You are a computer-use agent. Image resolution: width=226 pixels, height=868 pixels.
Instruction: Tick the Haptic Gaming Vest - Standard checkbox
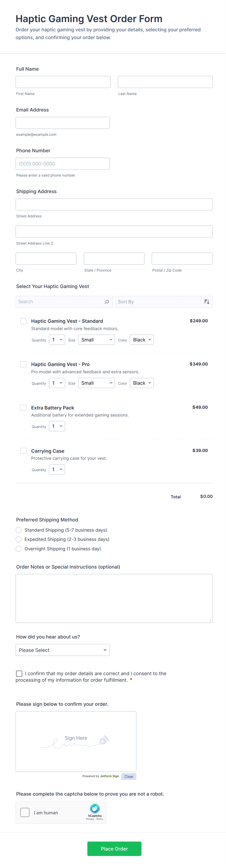pos(23,321)
